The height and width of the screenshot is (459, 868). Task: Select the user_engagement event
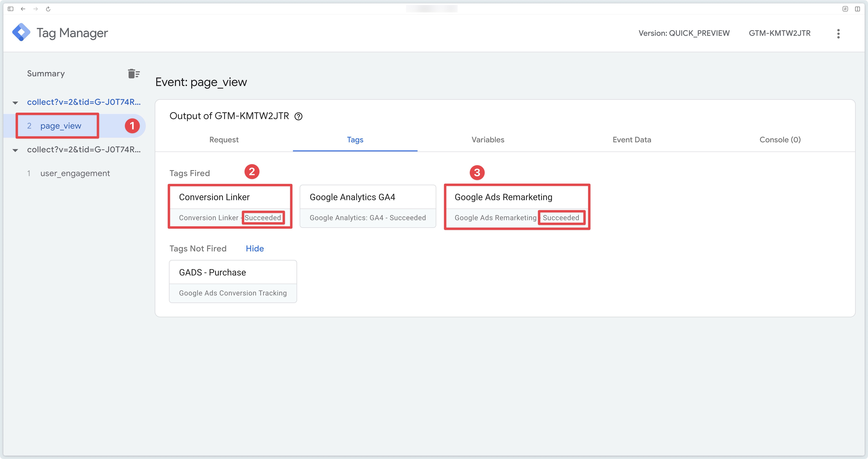[75, 173]
